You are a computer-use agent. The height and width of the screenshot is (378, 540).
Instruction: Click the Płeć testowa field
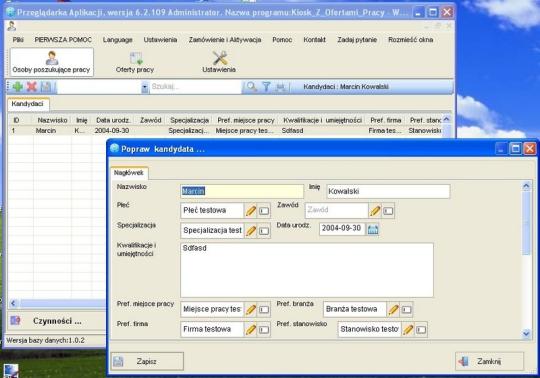coord(212,210)
